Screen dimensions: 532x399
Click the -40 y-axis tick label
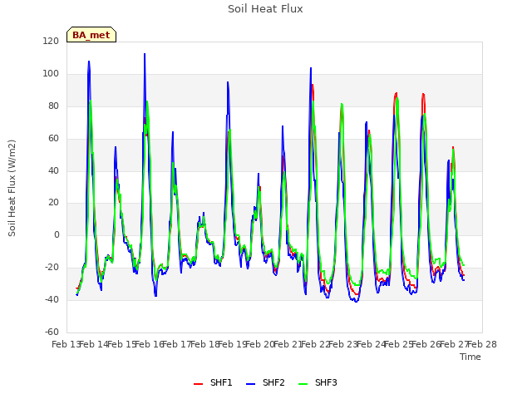pyautogui.click(x=52, y=299)
